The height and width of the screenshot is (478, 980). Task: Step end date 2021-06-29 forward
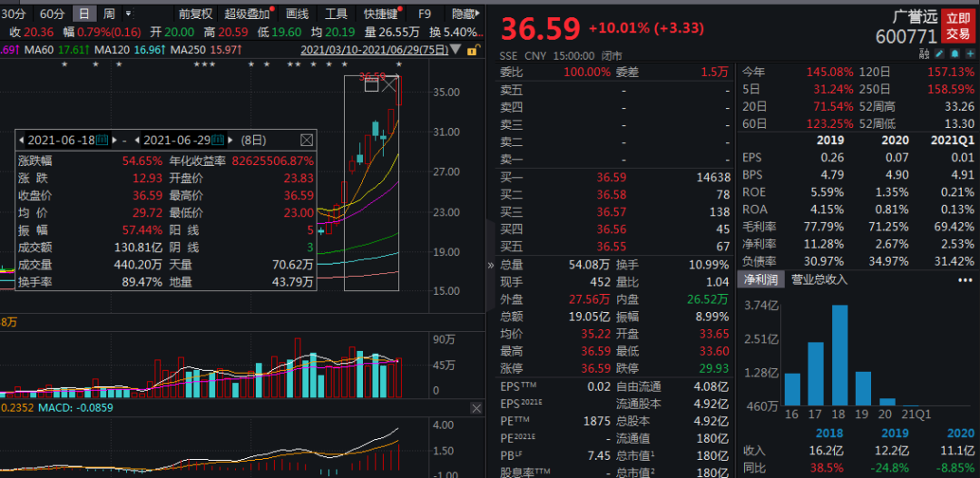tap(230, 140)
